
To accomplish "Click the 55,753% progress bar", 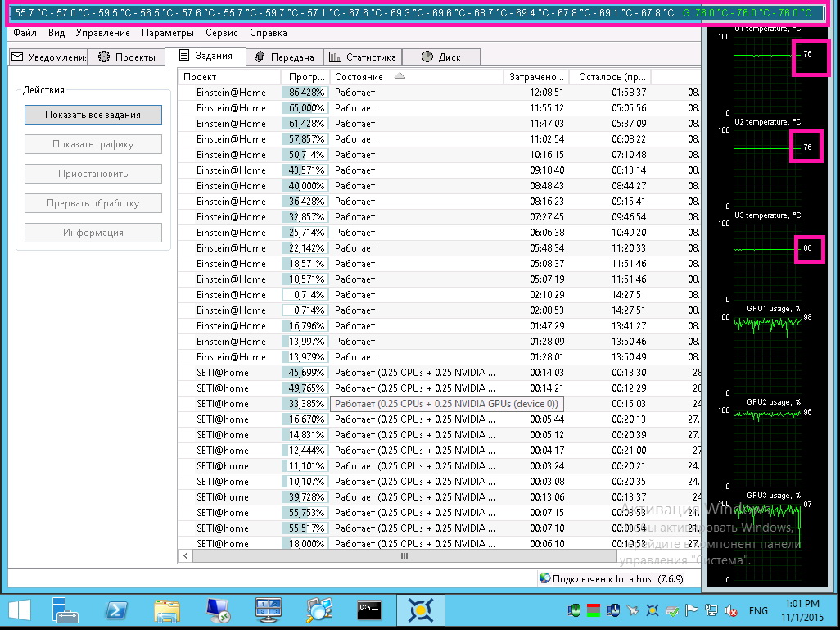I will 305,513.
